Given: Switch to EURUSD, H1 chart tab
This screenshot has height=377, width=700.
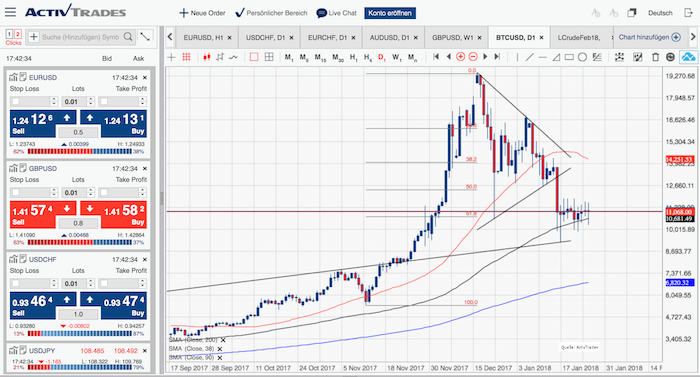Looking at the screenshot, I should (203, 38).
